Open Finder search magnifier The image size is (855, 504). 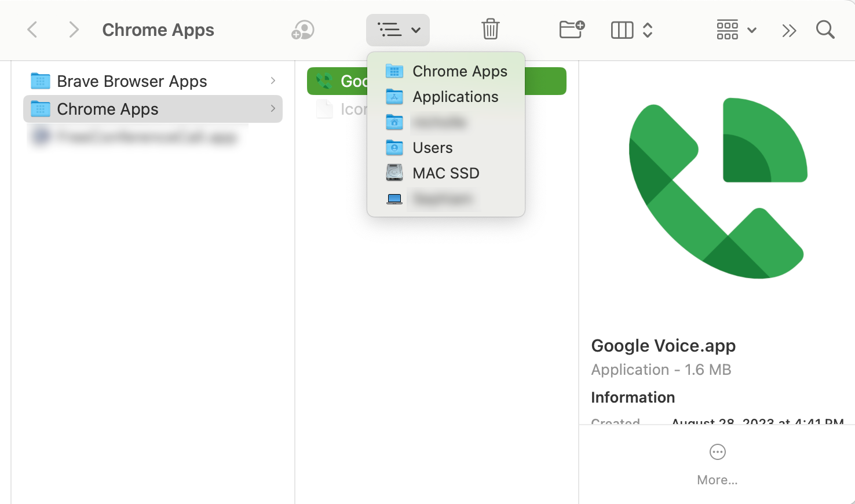(x=825, y=30)
